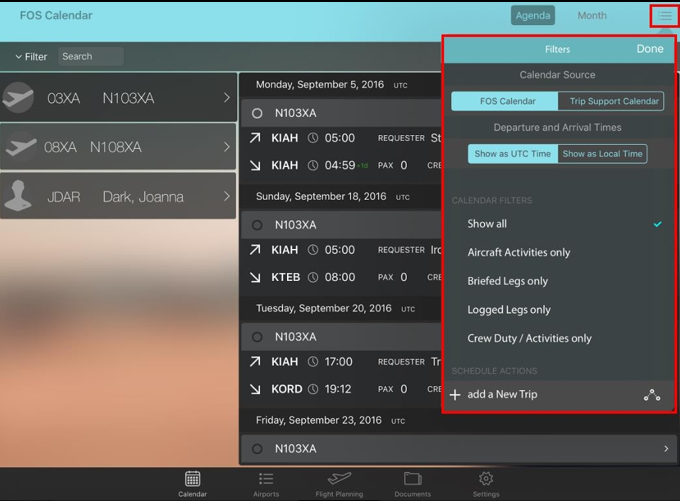
Task: Switch to the Agenda view tab
Action: (x=532, y=16)
